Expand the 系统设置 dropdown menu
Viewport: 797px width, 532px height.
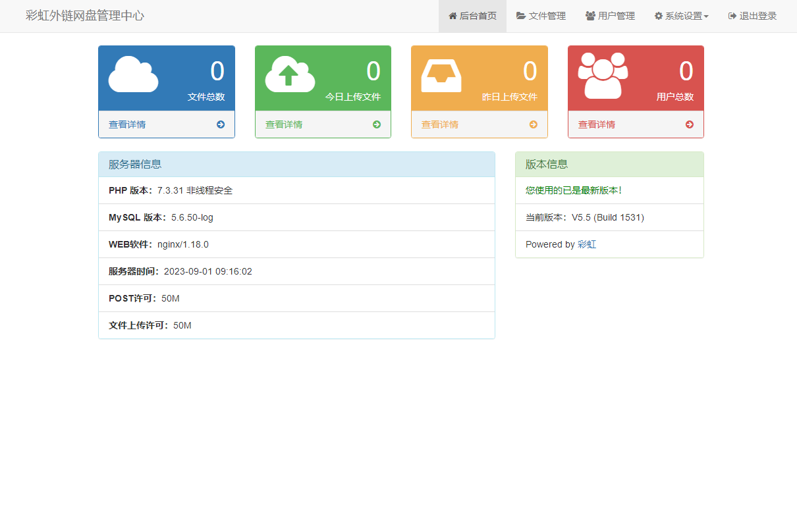(x=681, y=16)
